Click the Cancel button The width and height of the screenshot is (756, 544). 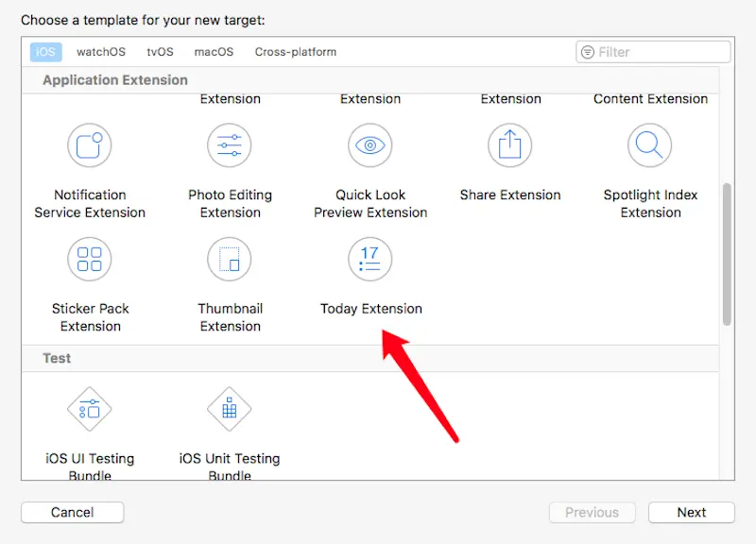(x=73, y=513)
